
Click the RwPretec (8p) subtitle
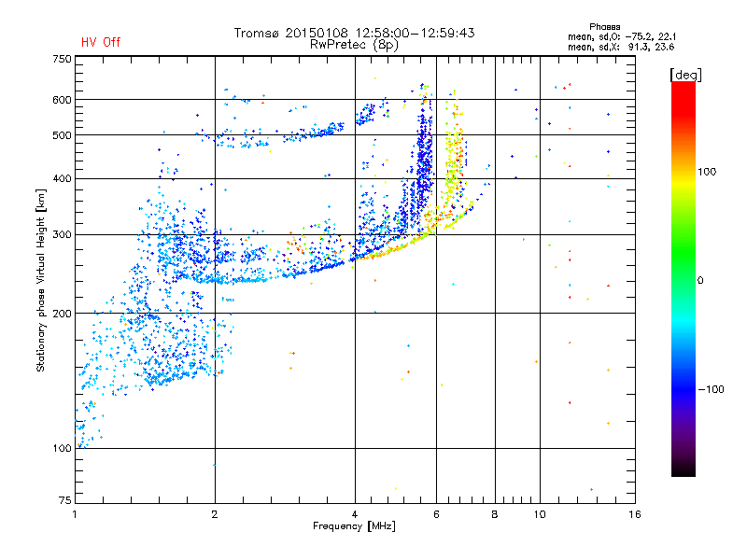[x=354, y=44]
